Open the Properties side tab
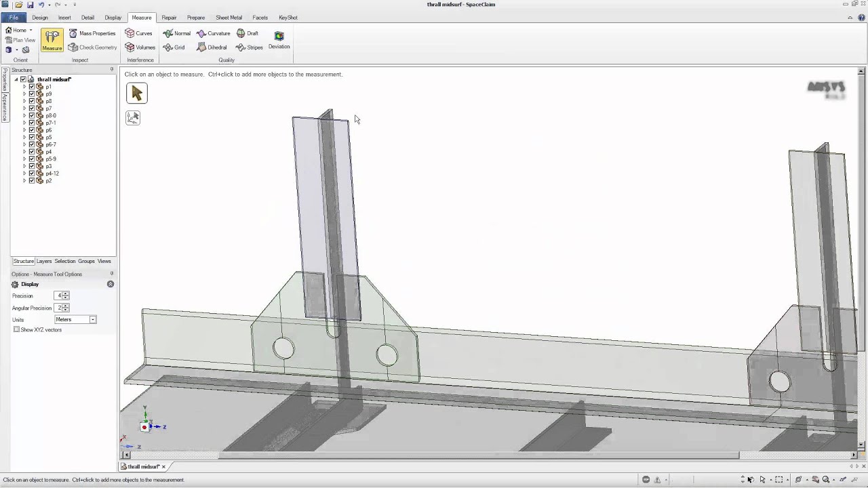The width and height of the screenshot is (868, 488). click(4, 79)
